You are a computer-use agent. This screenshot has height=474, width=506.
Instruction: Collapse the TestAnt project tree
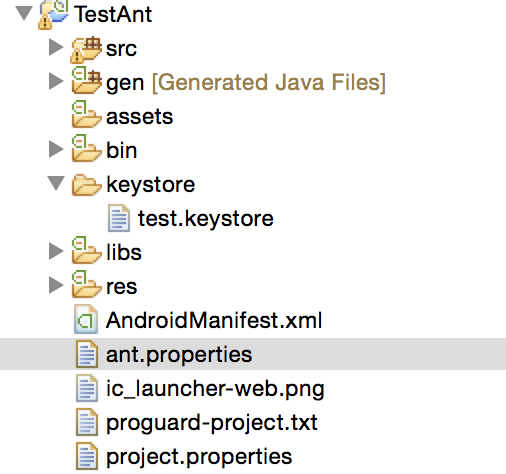click(x=24, y=14)
